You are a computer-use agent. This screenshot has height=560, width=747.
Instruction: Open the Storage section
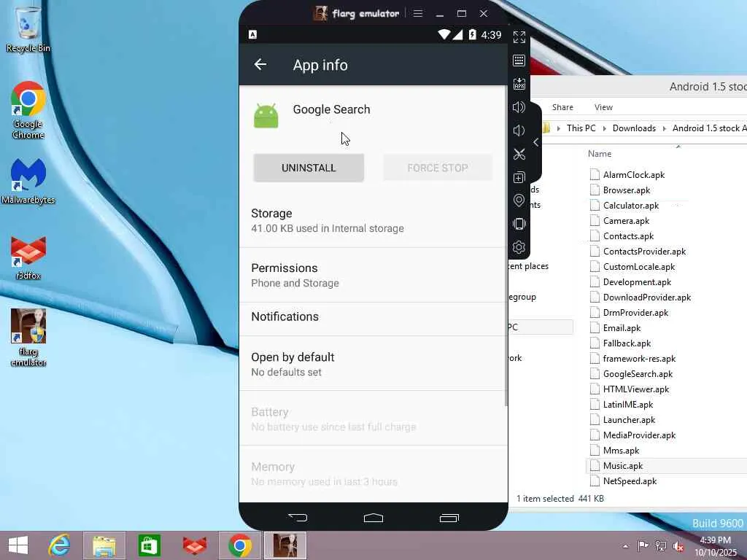pyautogui.click(x=373, y=220)
